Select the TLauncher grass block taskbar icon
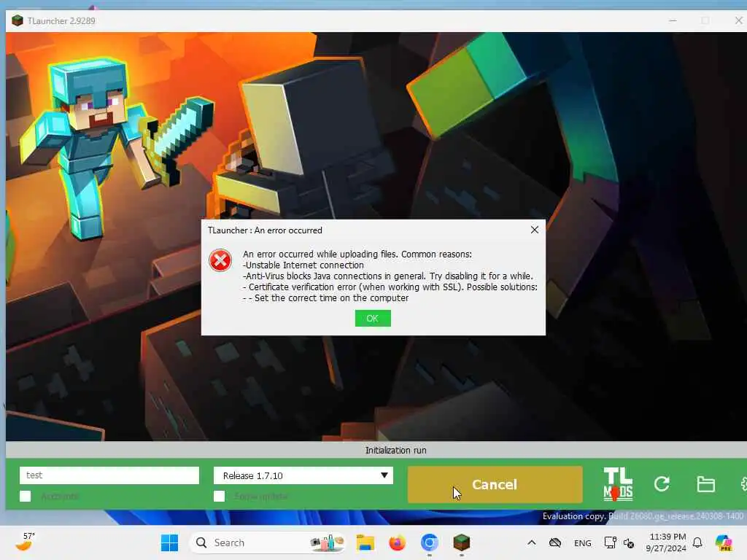The height and width of the screenshot is (560, 747). pyautogui.click(x=461, y=542)
